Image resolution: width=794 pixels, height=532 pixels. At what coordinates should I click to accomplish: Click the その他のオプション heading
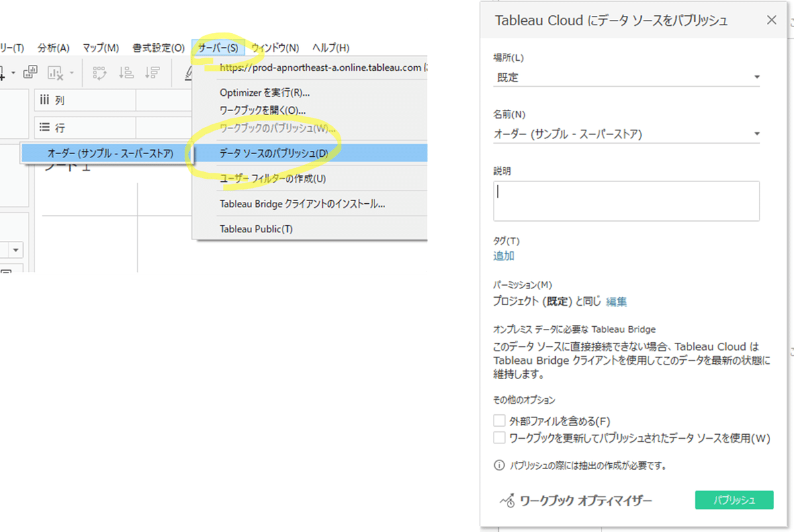(524, 400)
